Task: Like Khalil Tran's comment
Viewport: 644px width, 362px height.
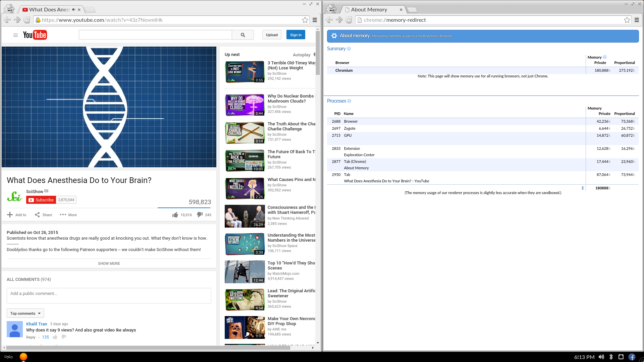Action: [55, 337]
